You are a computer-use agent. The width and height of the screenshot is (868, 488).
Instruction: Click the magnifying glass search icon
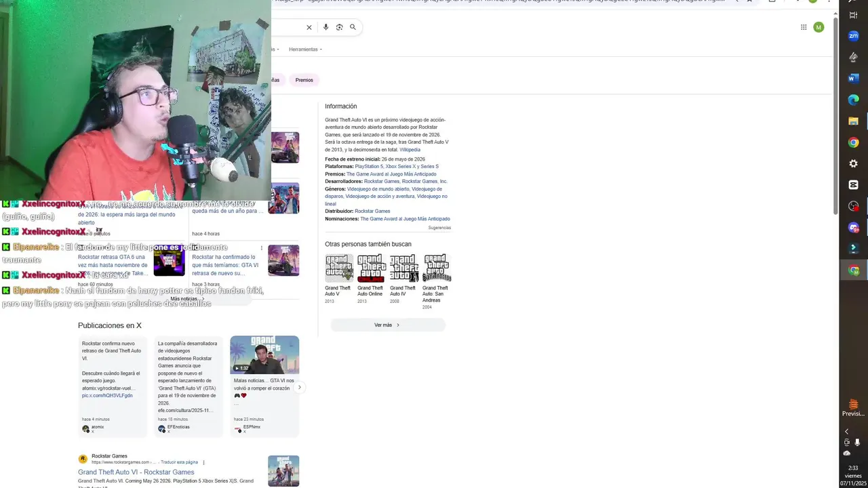pos(353,27)
